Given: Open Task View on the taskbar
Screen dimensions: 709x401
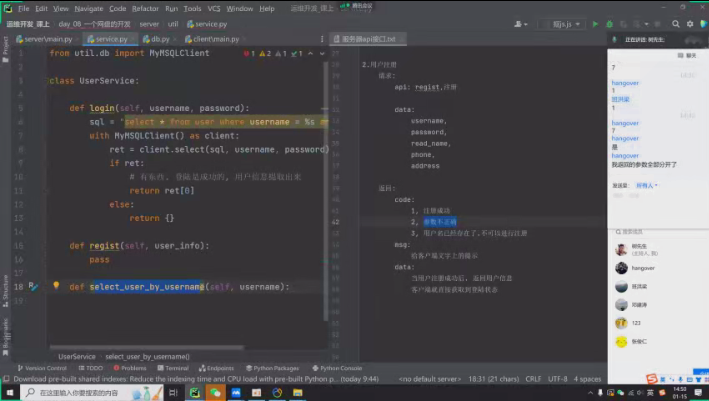Looking at the screenshot, I should (x=173, y=392).
